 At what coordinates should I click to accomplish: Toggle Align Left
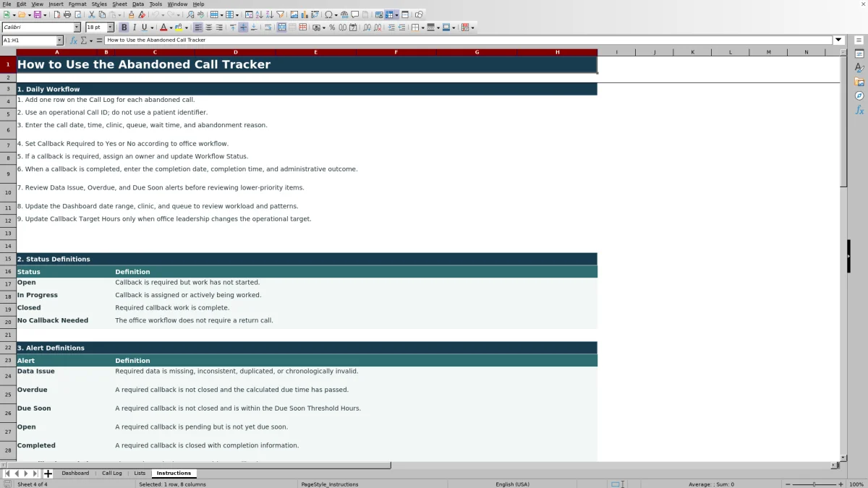[x=198, y=27]
